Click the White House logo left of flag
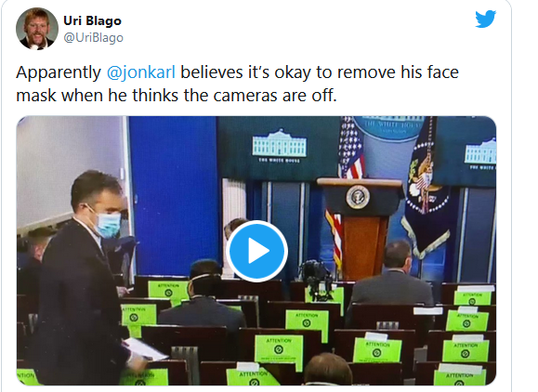Viewport: 538px width, 392px height. click(280, 146)
